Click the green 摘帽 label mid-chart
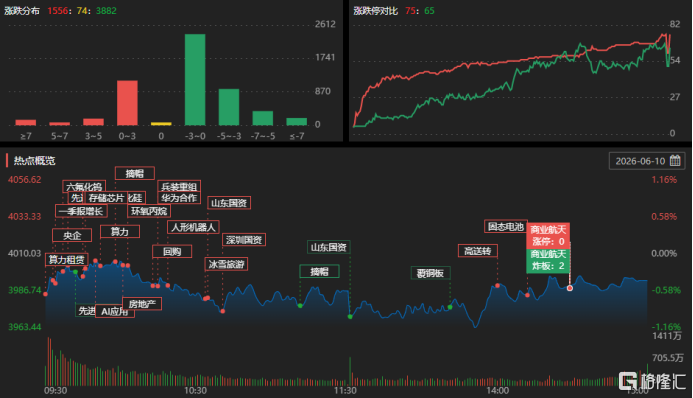This screenshot has height=398, width=693. (320, 271)
